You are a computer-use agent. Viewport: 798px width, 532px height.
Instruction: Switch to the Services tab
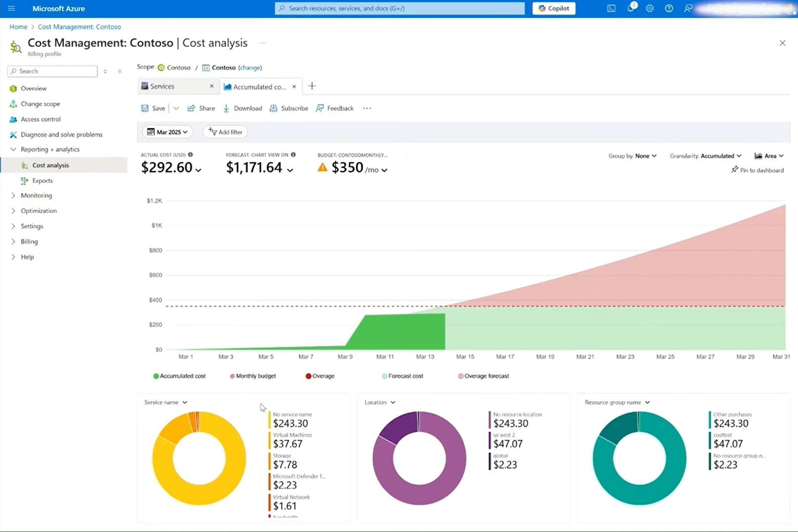pyautogui.click(x=162, y=86)
